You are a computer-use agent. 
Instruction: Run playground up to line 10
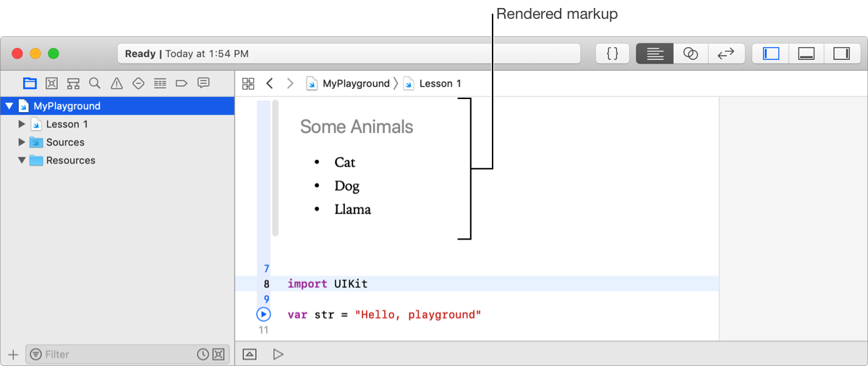[x=263, y=314]
